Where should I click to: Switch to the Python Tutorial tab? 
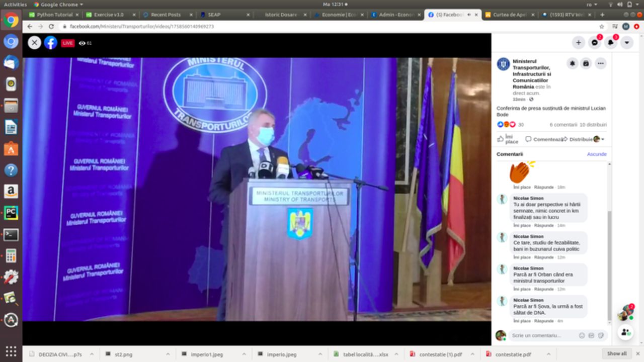pos(54,15)
